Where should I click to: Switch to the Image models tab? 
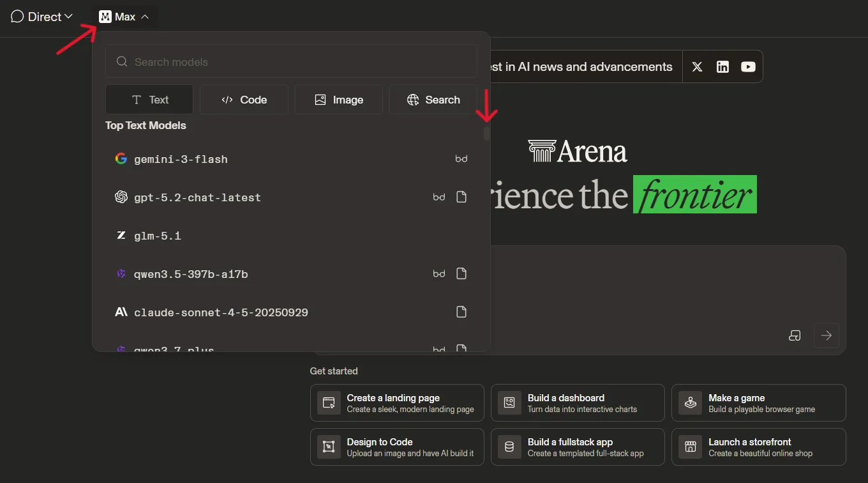click(x=338, y=100)
